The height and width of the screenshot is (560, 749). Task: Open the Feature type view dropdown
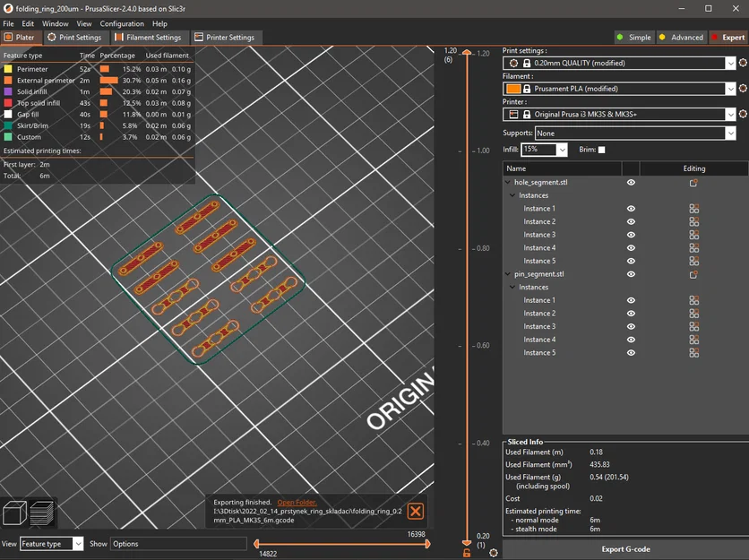[x=78, y=544]
